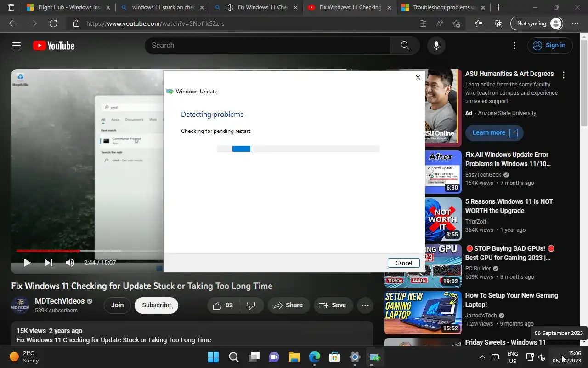
Task: Open taskbar Search
Action: (233, 357)
